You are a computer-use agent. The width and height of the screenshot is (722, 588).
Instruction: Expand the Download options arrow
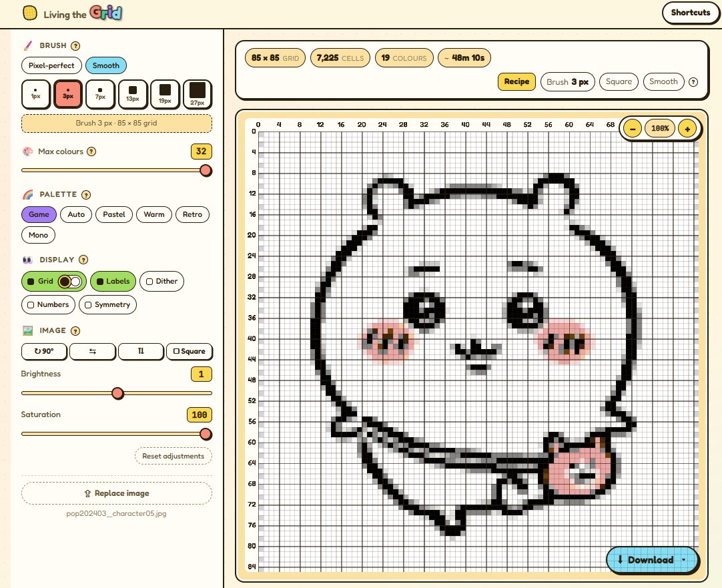(685, 560)
